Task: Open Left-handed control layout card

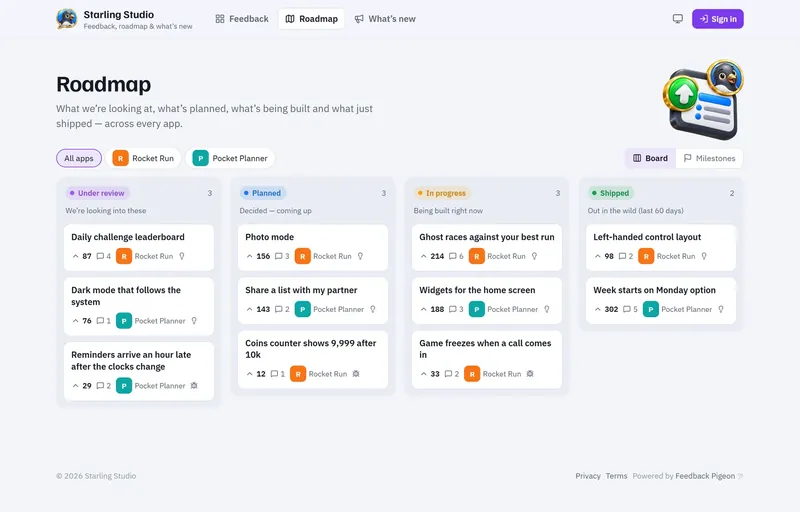Action: pos(661,247)
